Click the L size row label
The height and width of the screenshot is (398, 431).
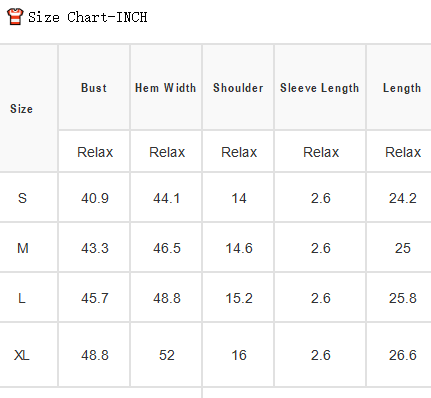(x=22, y=298)
